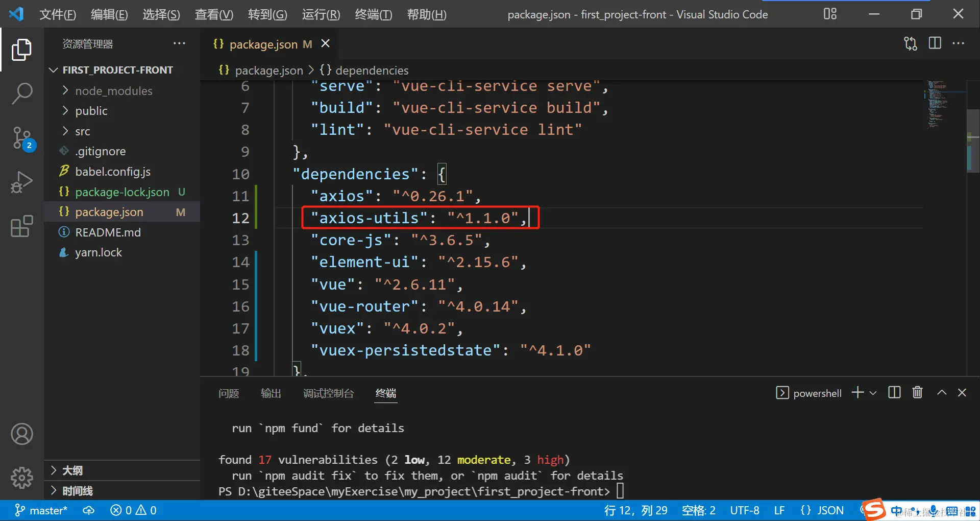Viewport: 980px width, 521px height.
Task: Open the Extensions view
Action: click(x=21, y=226)
